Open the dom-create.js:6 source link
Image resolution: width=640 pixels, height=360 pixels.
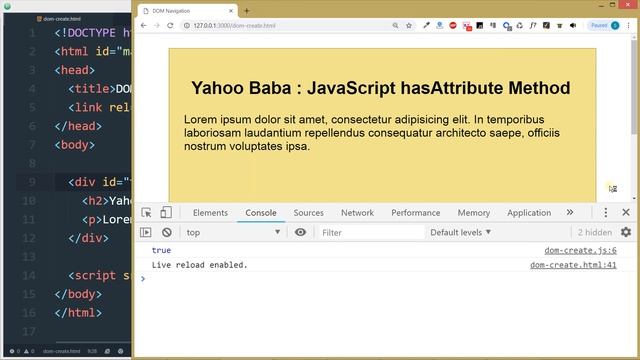pyautogui.click(x=580, y=250)
